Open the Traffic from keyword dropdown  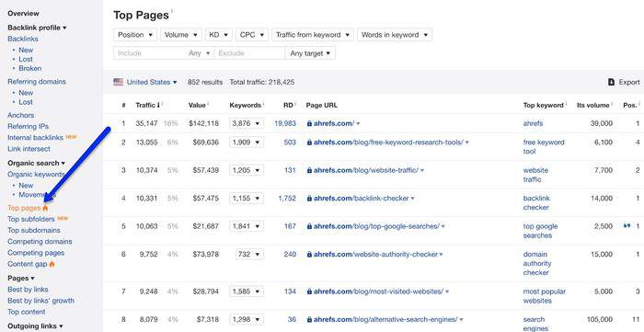[313, 35]
